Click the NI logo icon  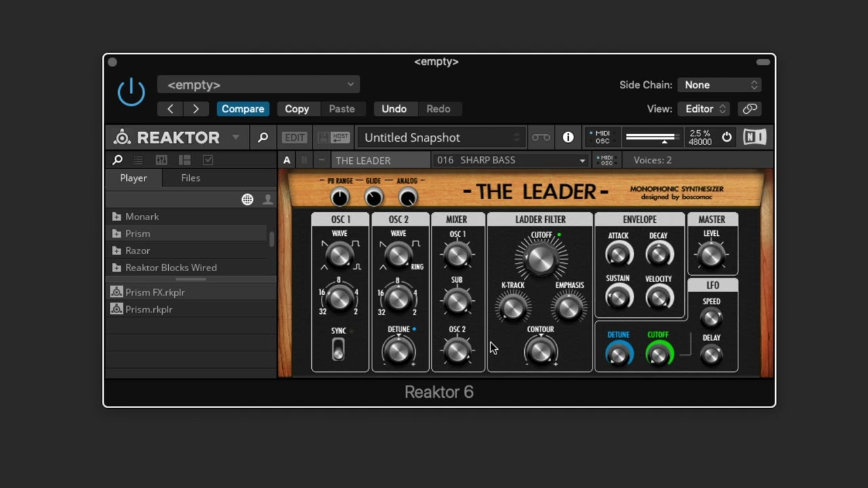pyautogui.click(x=755, y=137)
